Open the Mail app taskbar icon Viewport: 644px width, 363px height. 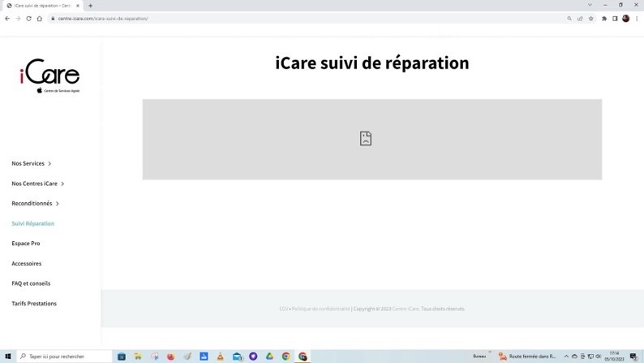click(x=237, y=357)
